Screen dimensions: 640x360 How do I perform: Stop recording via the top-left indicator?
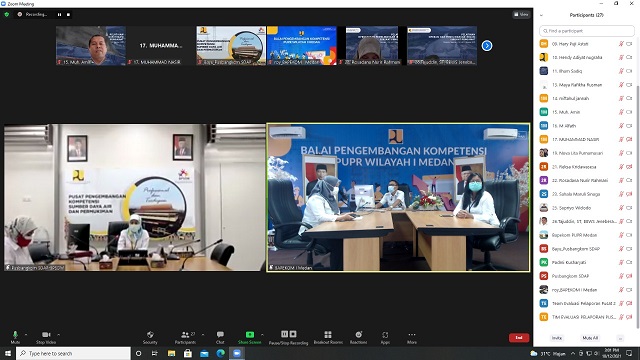[68, 14]
